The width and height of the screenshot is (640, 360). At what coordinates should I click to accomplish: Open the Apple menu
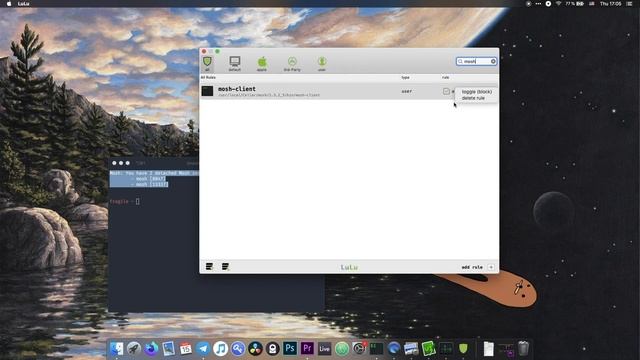pos(9,4)
